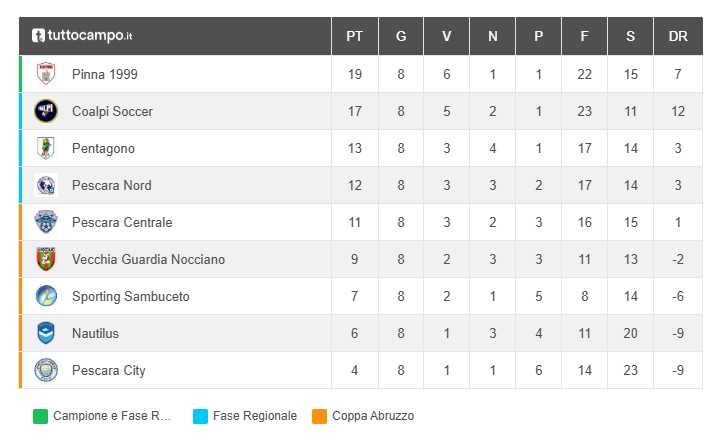Click the Vecchia Guardia Nocciano crest
726x443 pixels.
tap(46, 259)
